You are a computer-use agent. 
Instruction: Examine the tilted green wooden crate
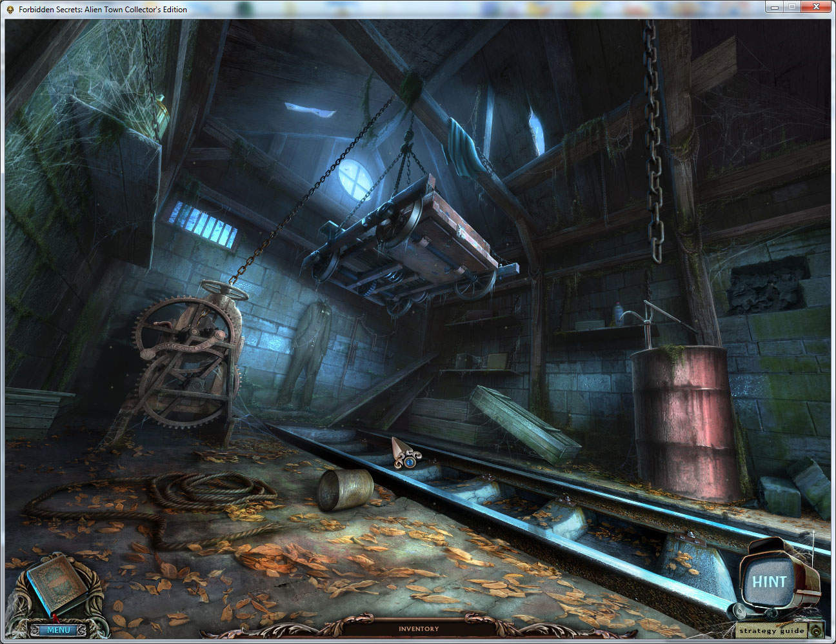coord(524,423)
